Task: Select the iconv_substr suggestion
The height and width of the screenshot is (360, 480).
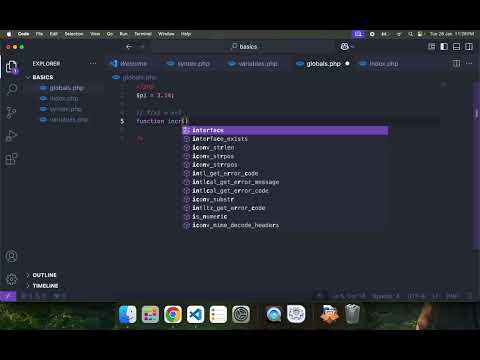Action: coord(285,200)
